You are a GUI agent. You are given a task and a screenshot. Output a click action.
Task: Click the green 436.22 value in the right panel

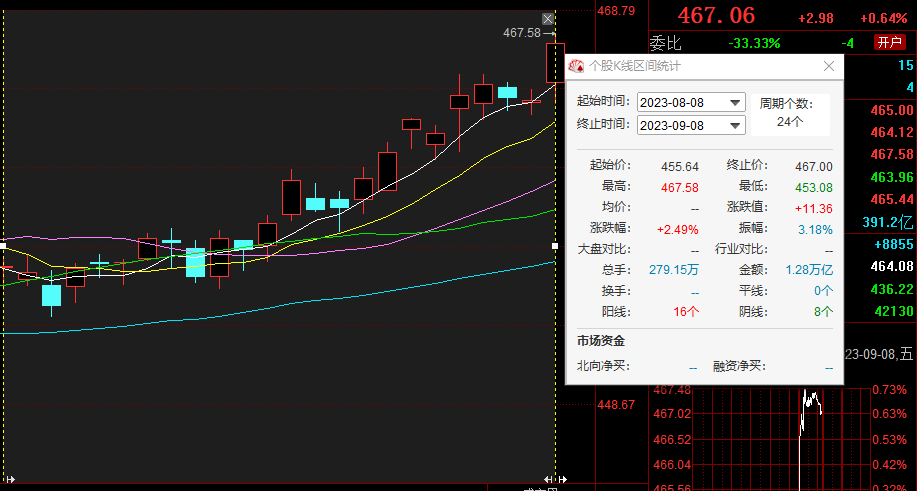coord(892,289)
